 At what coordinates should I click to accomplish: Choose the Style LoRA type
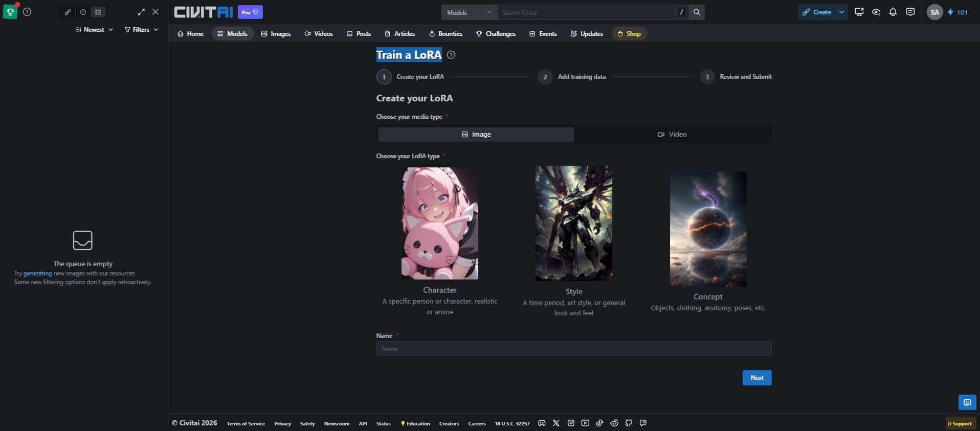(x=574, y=241)
